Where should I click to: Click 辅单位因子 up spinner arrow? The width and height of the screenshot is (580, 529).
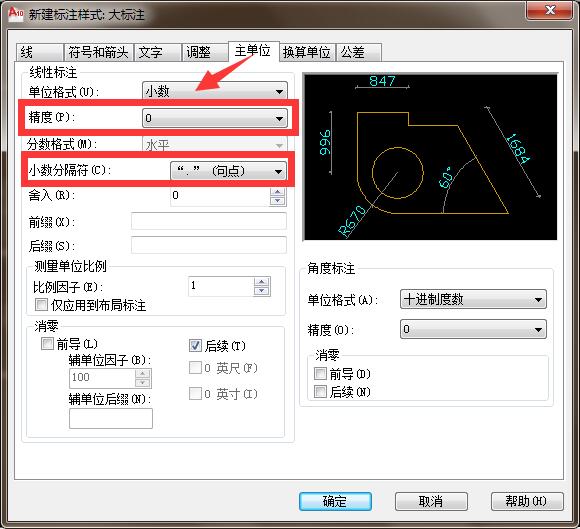143,373
